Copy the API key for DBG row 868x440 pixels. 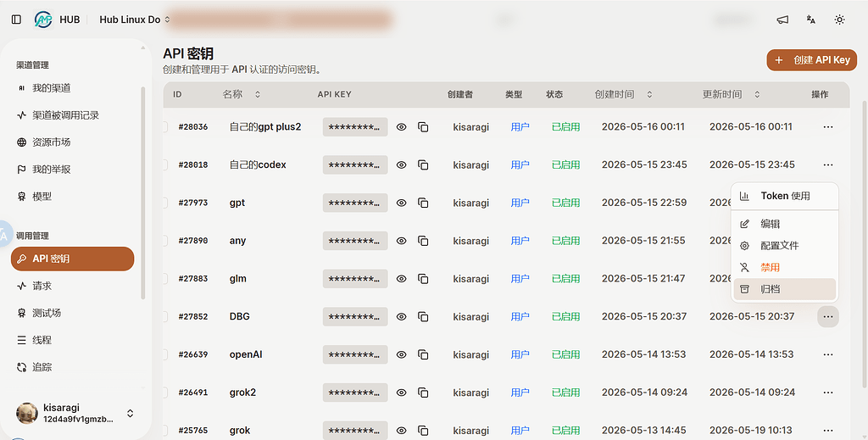(423, 316)
